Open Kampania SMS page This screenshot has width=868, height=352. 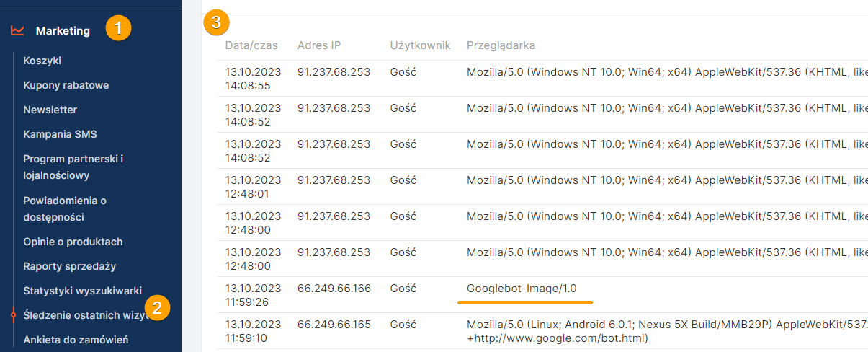[x=60, y=134]
